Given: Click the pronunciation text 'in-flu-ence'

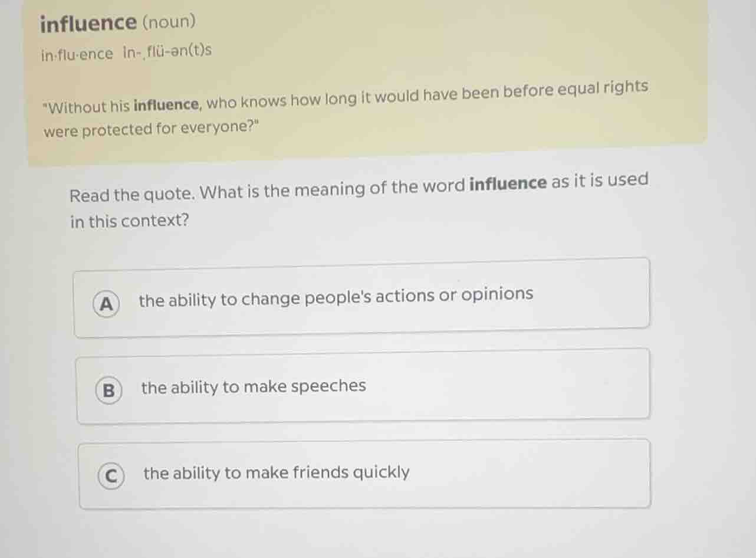Looking at the screenshot, I should click(76, 53).
